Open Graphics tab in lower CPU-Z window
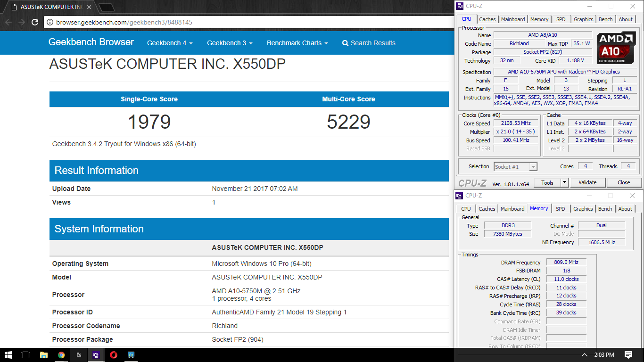 click(x=583, y=209)
